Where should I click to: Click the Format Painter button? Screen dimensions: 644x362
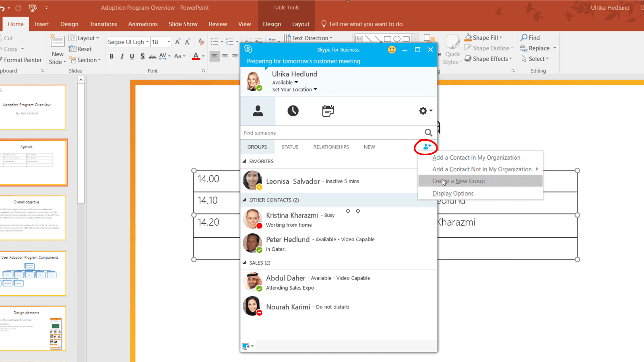pyautogui.click(x=23, y=60)
